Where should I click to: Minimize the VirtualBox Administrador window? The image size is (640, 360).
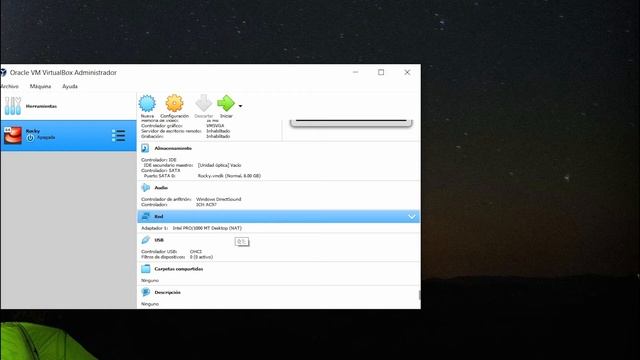356,72
